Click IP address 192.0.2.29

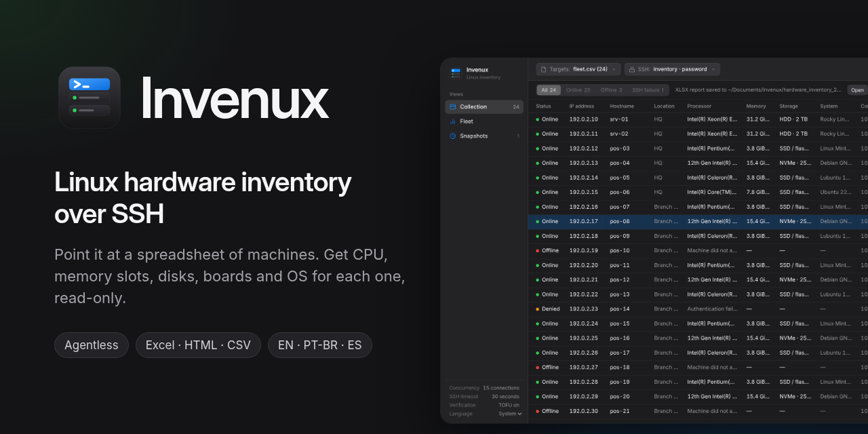tap(583, 396)
